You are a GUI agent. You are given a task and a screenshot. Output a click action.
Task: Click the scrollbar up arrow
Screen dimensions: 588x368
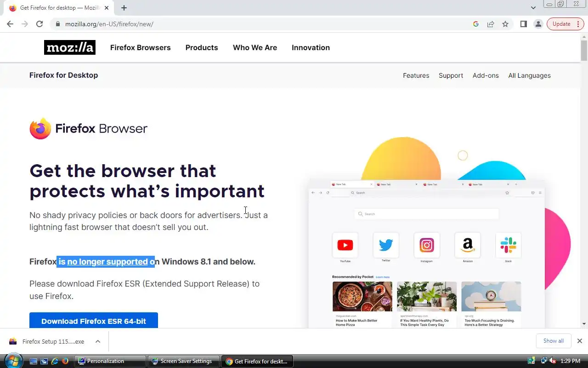(x=584, y=36)
